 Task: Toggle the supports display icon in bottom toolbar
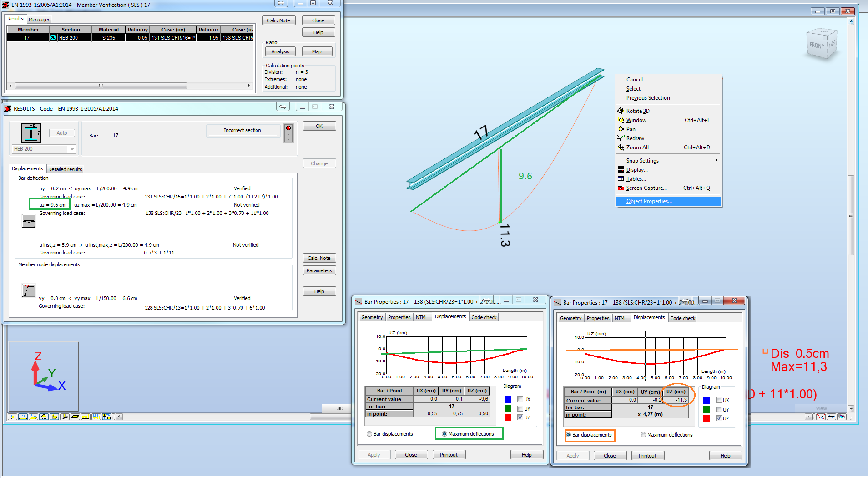pos(44,417)
